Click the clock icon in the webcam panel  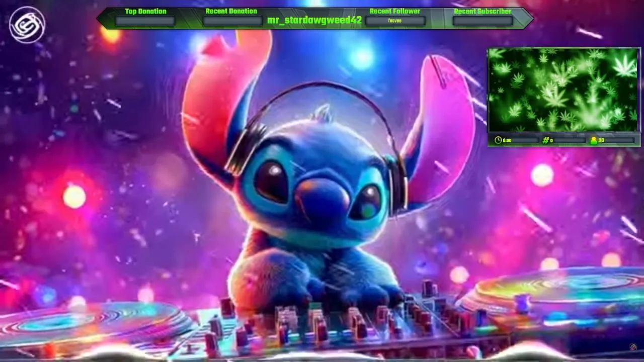tap(498, 140)
